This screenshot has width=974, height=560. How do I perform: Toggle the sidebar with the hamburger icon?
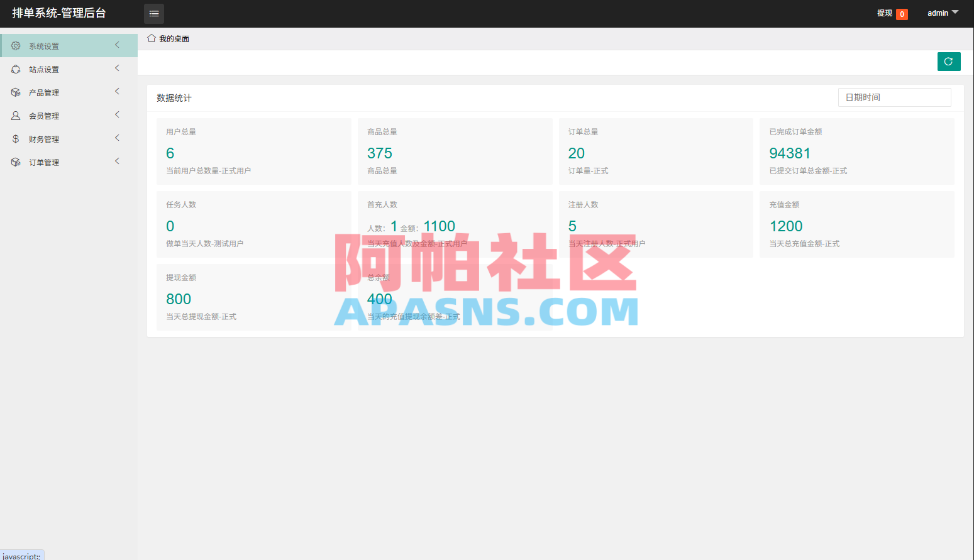[154, 13]
